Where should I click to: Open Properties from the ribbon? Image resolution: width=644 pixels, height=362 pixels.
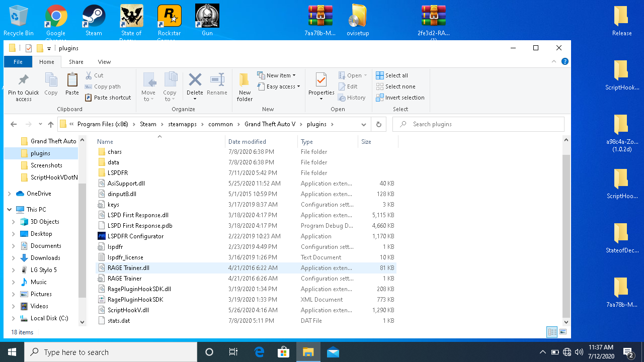point(321,80)
